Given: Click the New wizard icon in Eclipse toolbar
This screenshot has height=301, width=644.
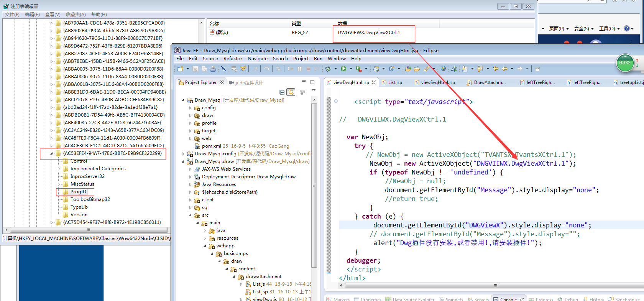Looking at the screenshot, I should [180, 69].
